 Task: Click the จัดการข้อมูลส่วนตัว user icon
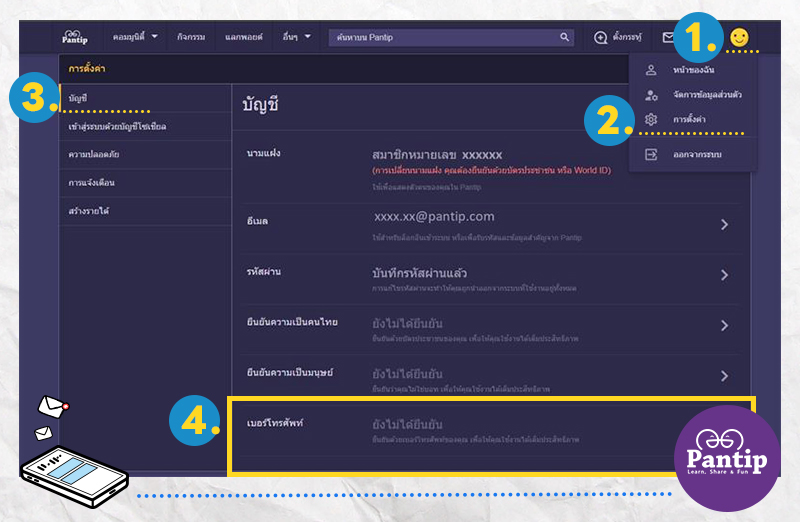[x=651, y=95]
